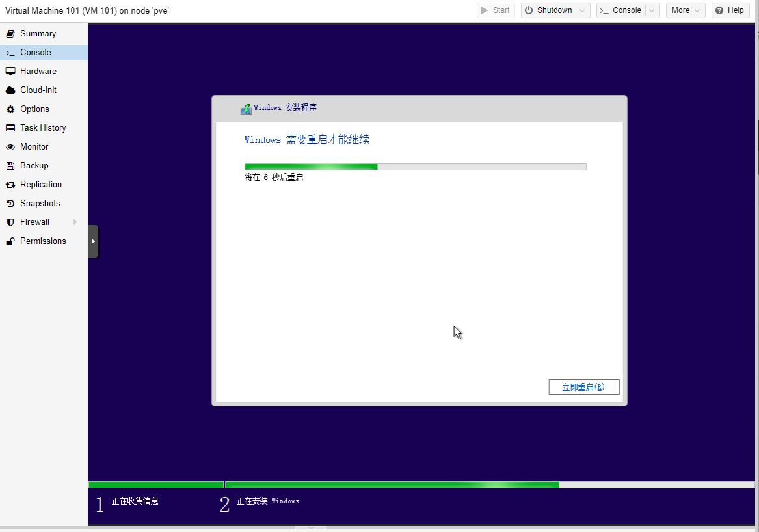The height and width of the screenshot is (532, 759).
Task: Expand the Firewall submenu arrow
Action: click(x=75, y=222)
